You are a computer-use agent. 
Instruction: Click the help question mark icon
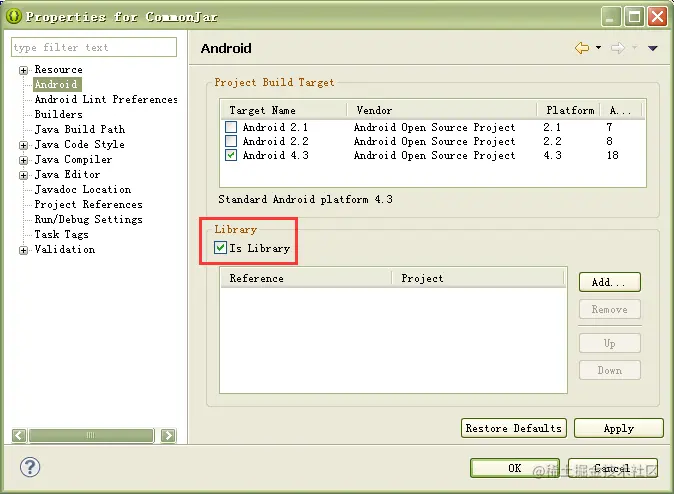point(30,467)
